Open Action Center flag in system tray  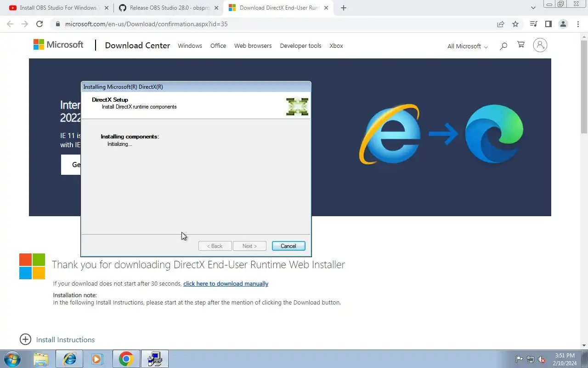coord(519,360)
